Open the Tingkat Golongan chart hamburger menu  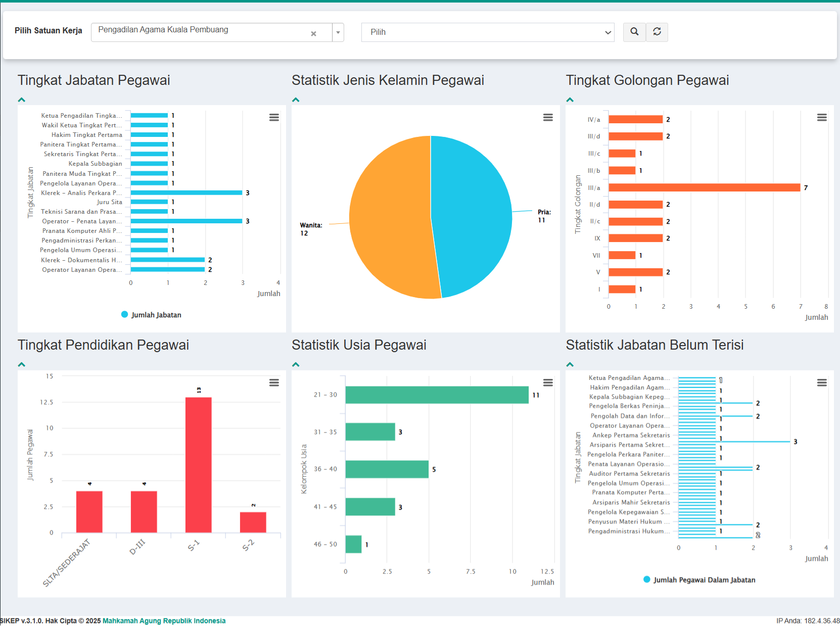[822, 117]
